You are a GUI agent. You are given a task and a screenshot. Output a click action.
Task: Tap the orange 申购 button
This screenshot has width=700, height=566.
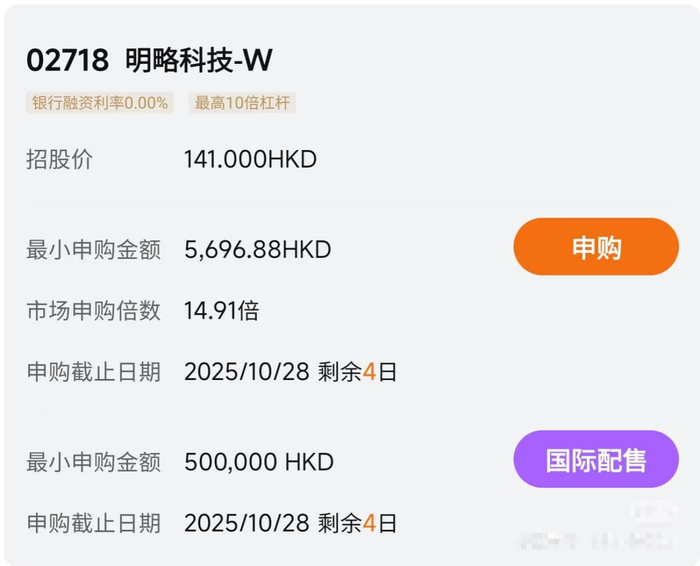click(x=596, y=247)
